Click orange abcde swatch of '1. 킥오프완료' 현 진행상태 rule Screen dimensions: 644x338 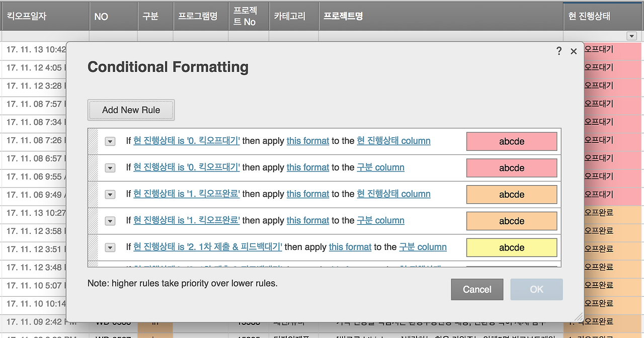tap(512, 195)
